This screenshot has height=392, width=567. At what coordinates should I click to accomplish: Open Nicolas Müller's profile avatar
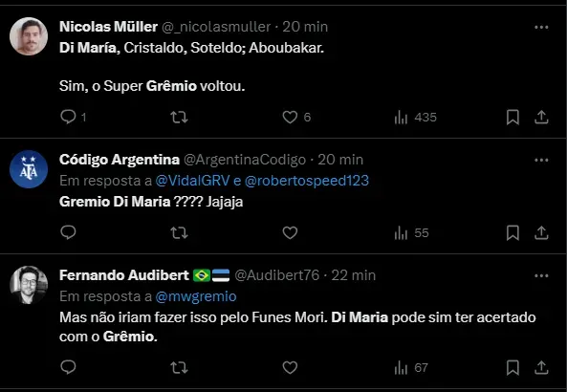coord(29,36)
